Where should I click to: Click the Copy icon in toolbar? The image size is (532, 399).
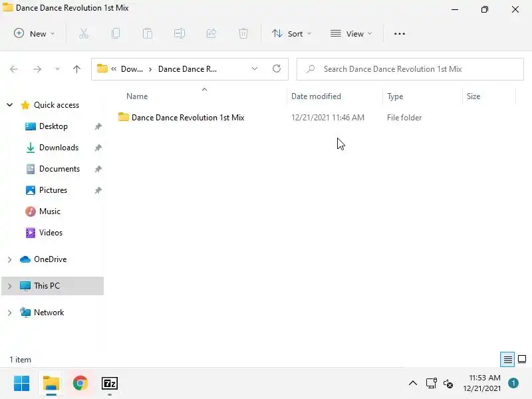[116, 34]
